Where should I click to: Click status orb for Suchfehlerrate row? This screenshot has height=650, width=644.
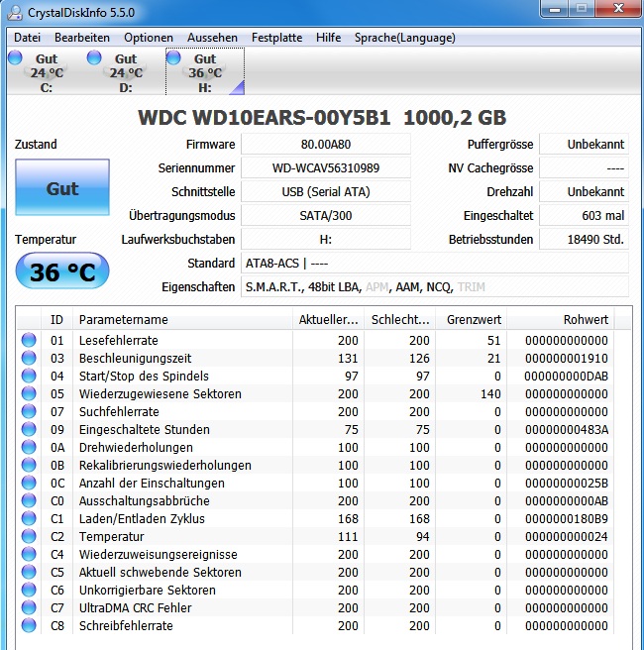pos(29,411)
